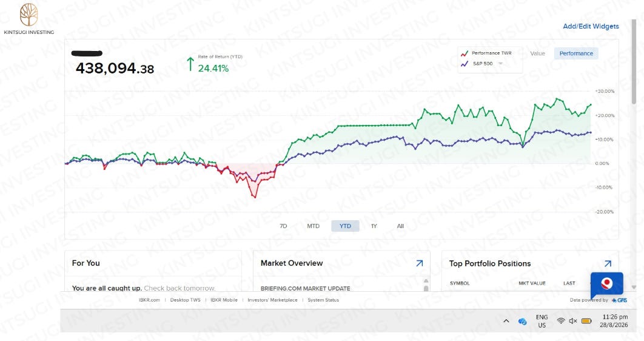Click the Wi-Fi icon in system tray
Screen dimensions: 644x341
tap(561, 321)
